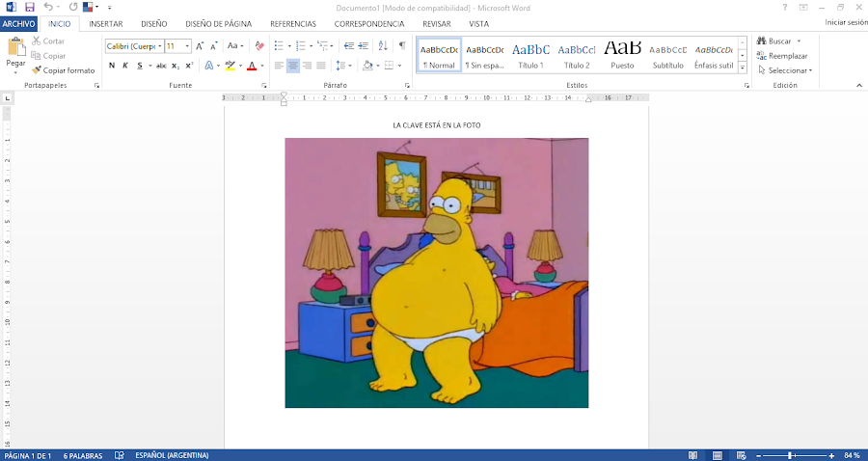Switch to the VISTA tab

(x=478, y=24)
